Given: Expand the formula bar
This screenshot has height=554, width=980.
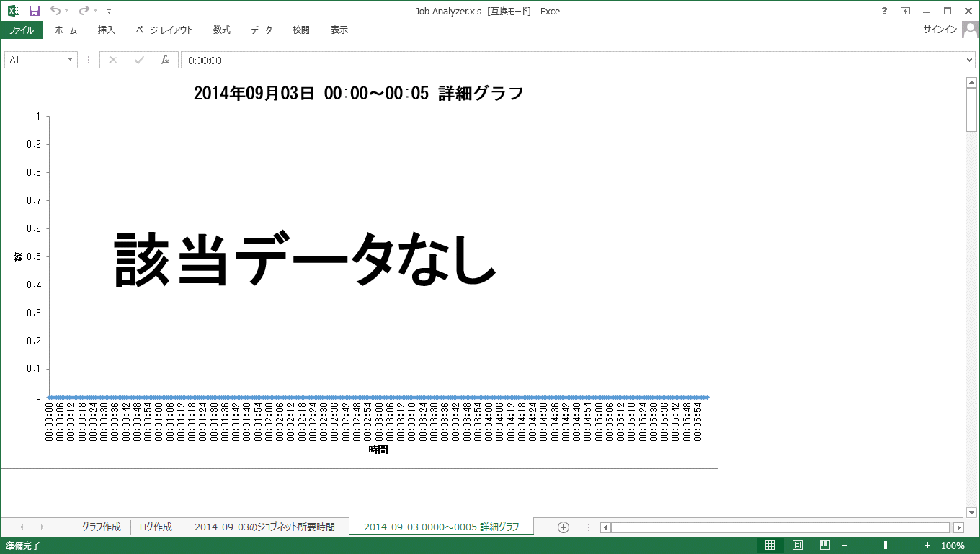Looking at the screenshot, I should tap(969, 61).
